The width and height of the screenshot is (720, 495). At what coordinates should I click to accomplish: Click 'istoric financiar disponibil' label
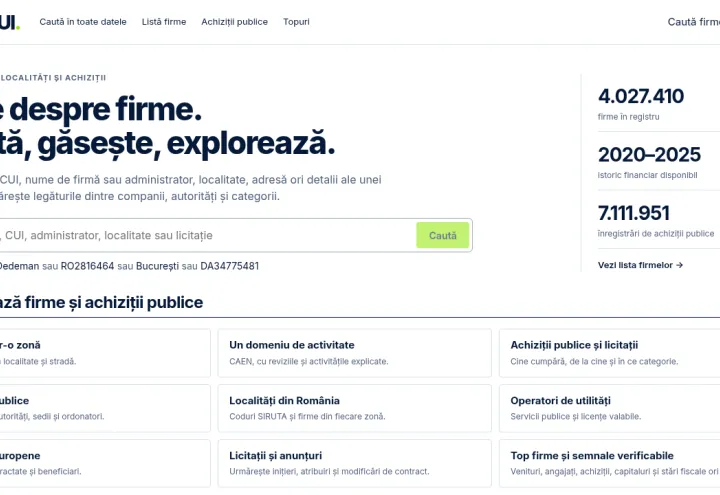click(x=647, y=175)
